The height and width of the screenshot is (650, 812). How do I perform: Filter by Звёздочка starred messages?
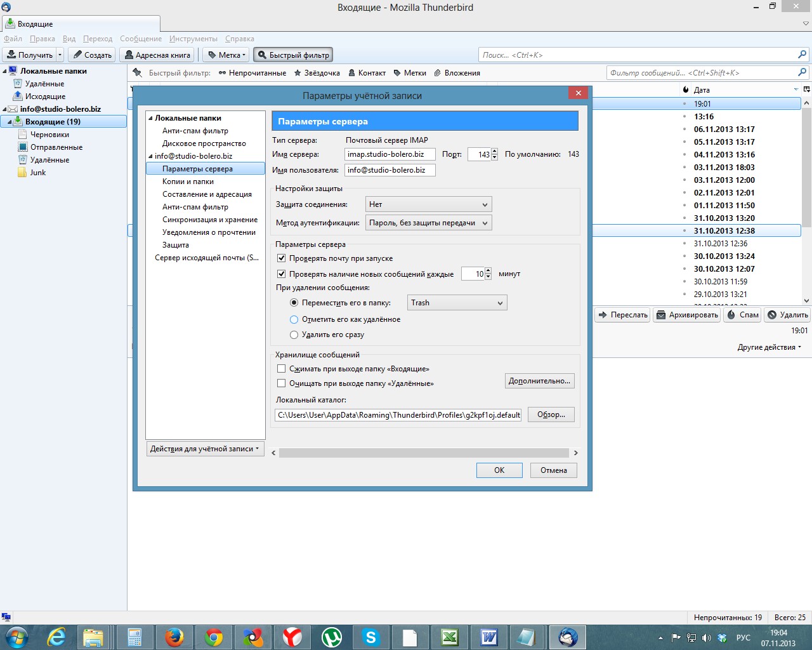[x=317, y=73]
